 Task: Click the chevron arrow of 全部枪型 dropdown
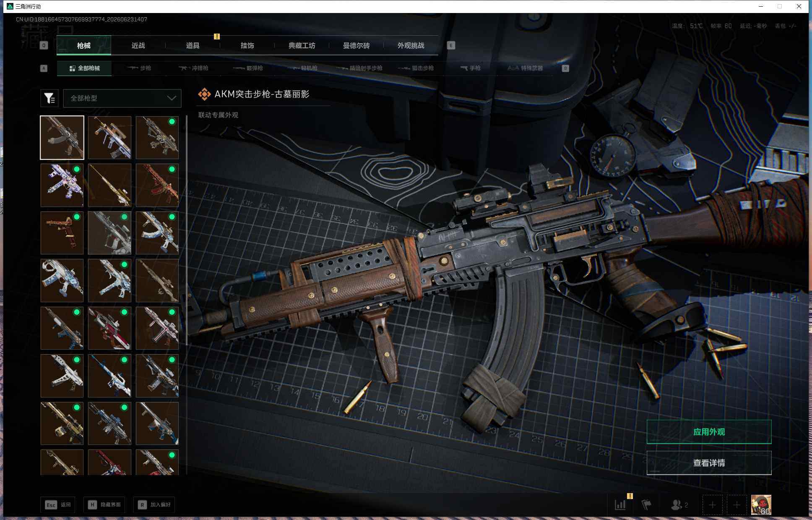click(172, 98)
